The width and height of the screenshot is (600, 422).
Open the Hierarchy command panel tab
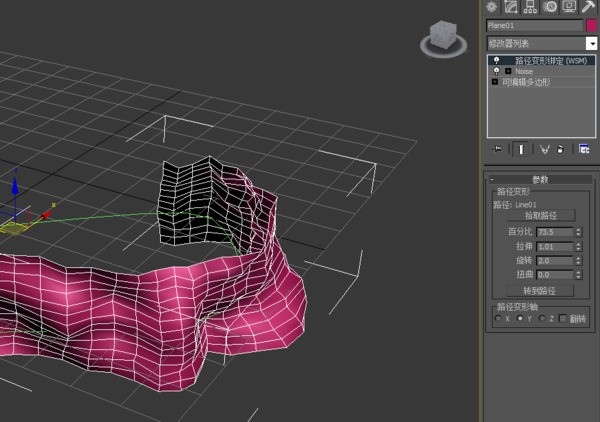[x=531, y=7]
